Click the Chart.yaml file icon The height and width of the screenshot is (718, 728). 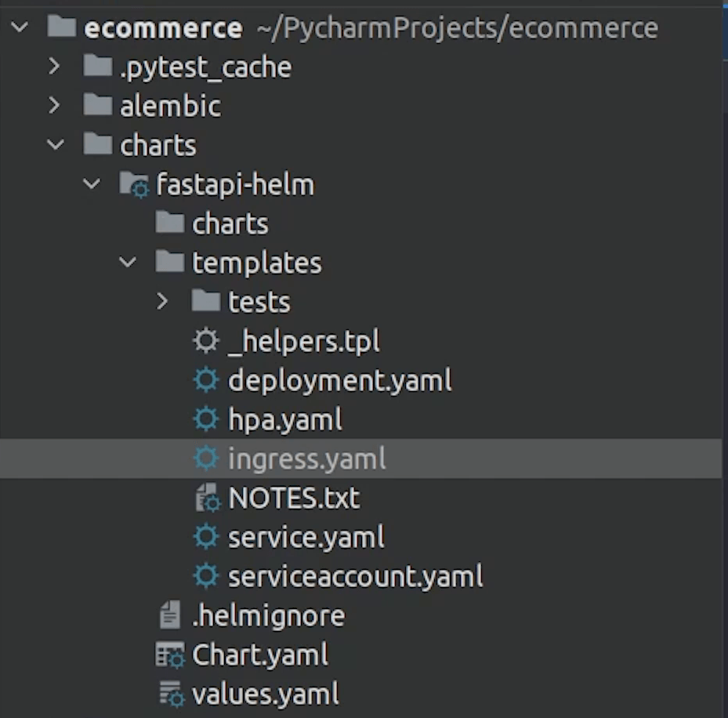[170, 655]
